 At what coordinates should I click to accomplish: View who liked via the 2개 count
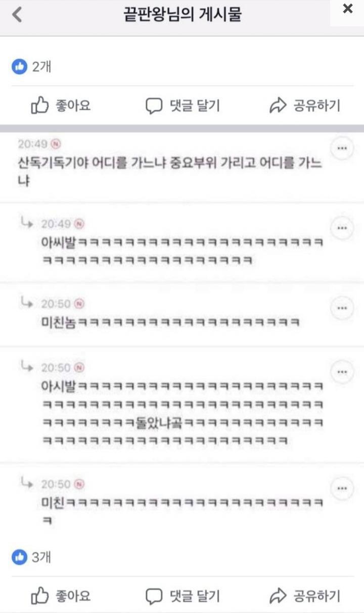click(41, 66)
